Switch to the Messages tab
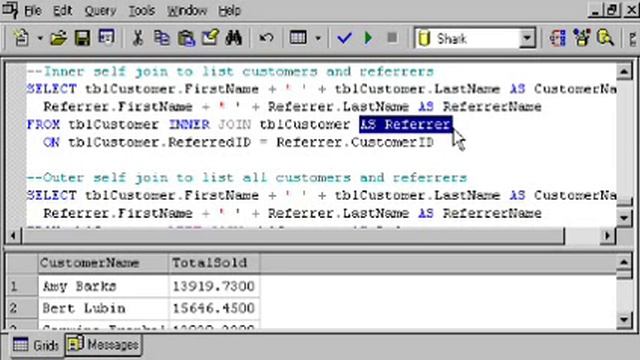 point(103,344)
